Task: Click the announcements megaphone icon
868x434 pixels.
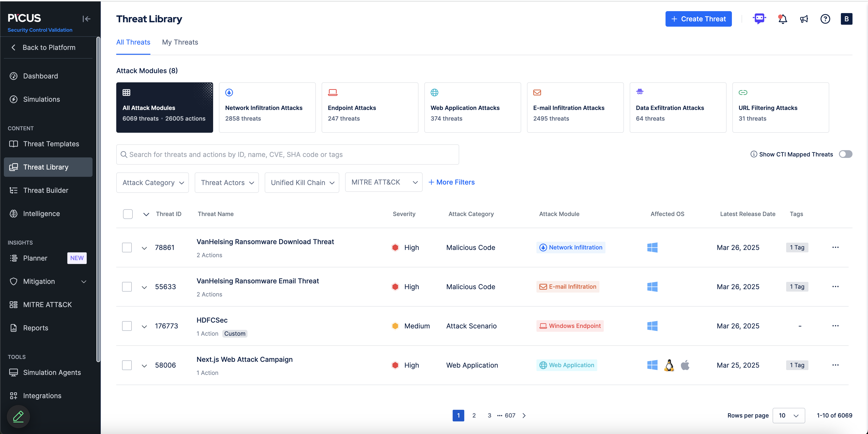Action: click(804, 19)
